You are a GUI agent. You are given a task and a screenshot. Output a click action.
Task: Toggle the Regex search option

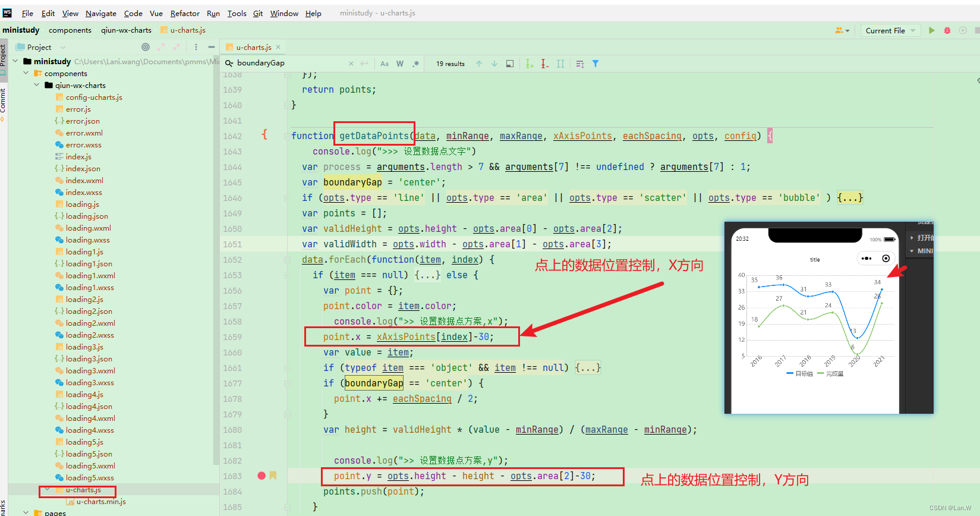415,64
